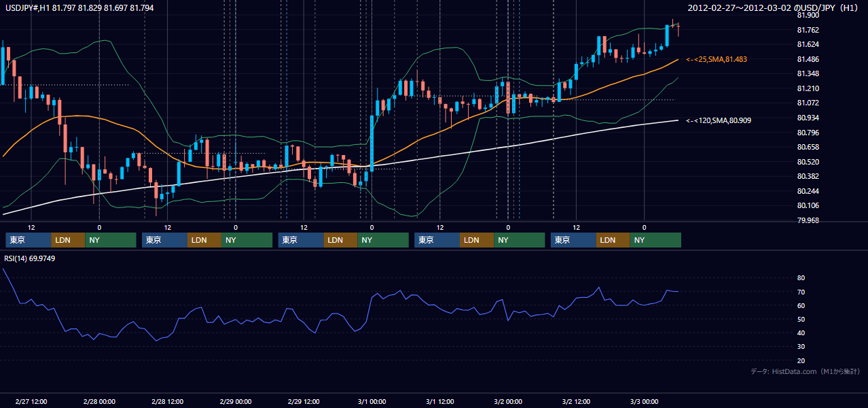
Task: Click the 80.106 price axis label
Action: point(808,205)
